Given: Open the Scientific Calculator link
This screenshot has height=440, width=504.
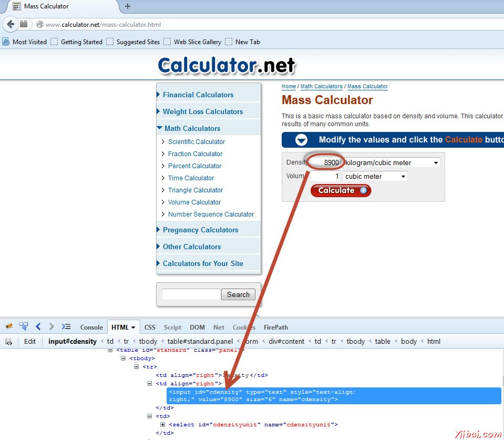Looking at the screenshot, I should pos(196,141).
